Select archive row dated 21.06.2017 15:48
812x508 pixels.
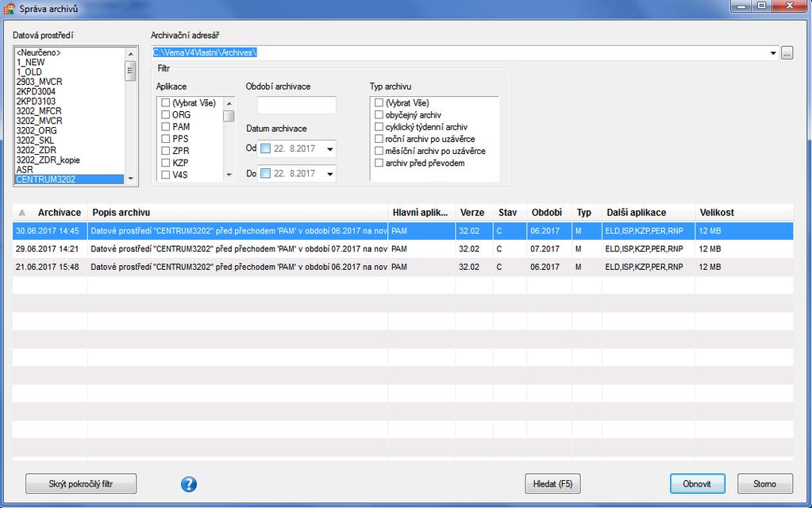click(403, 267)
